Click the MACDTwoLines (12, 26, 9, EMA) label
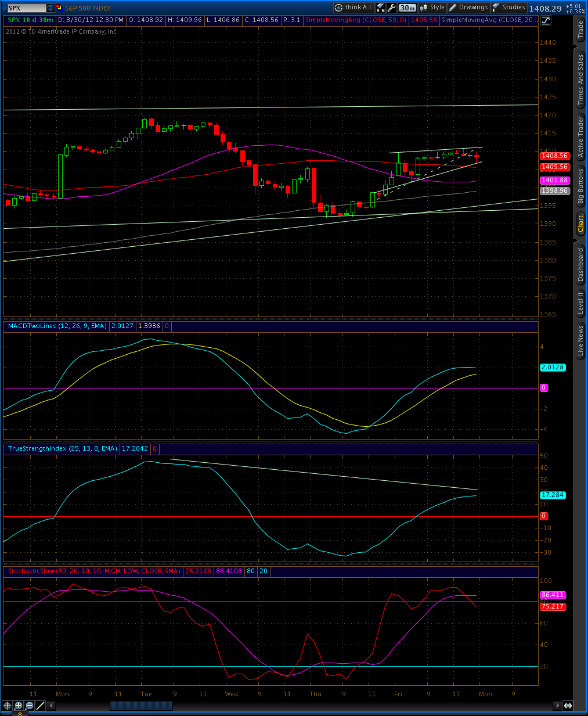Viewport: 588px width, 716px height. pyautogui.click(x=57, y=326)
